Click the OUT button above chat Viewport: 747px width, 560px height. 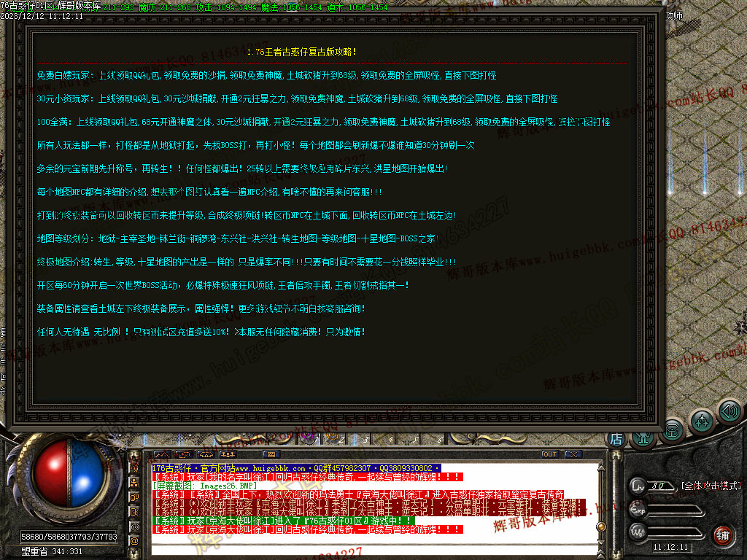[550, 454]
